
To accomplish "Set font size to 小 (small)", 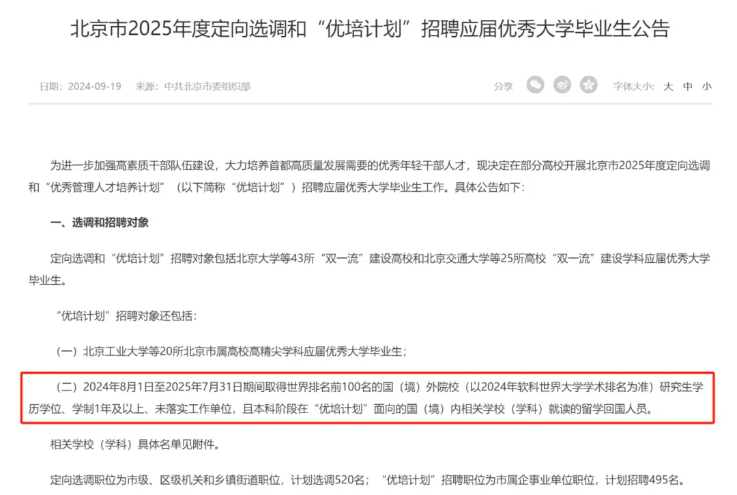I will click(706, 86).
